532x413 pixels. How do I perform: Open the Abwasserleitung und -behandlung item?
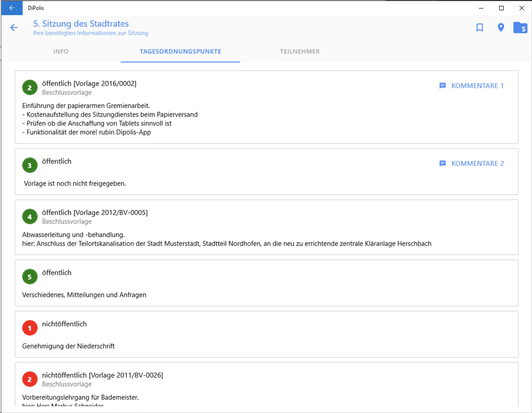tap(73, 235)
